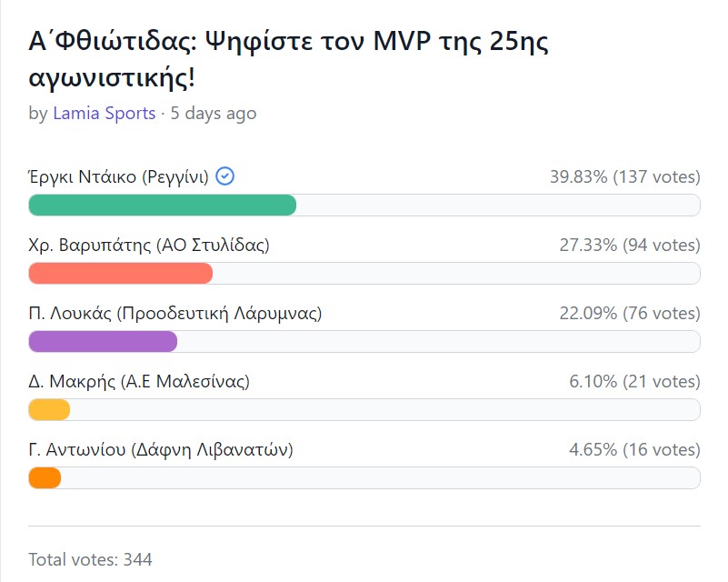Click the orange Αντωνίου result bar

[45, 478]
